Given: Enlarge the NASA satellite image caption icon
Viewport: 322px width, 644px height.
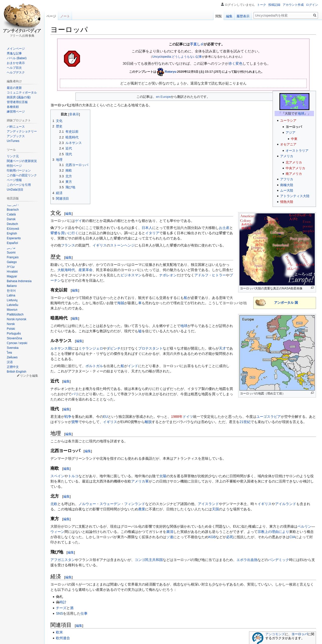Looking at the screenshot, I should click(312, 288).
